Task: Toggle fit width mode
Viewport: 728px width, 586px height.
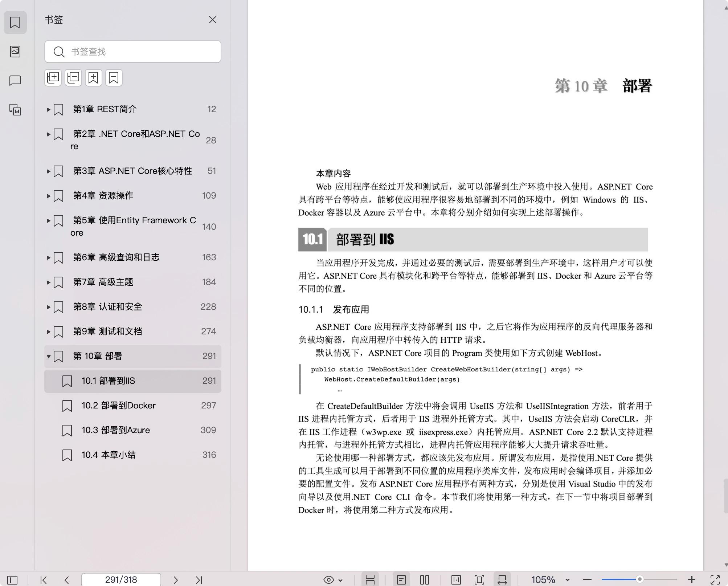Action: pos(502,580)
